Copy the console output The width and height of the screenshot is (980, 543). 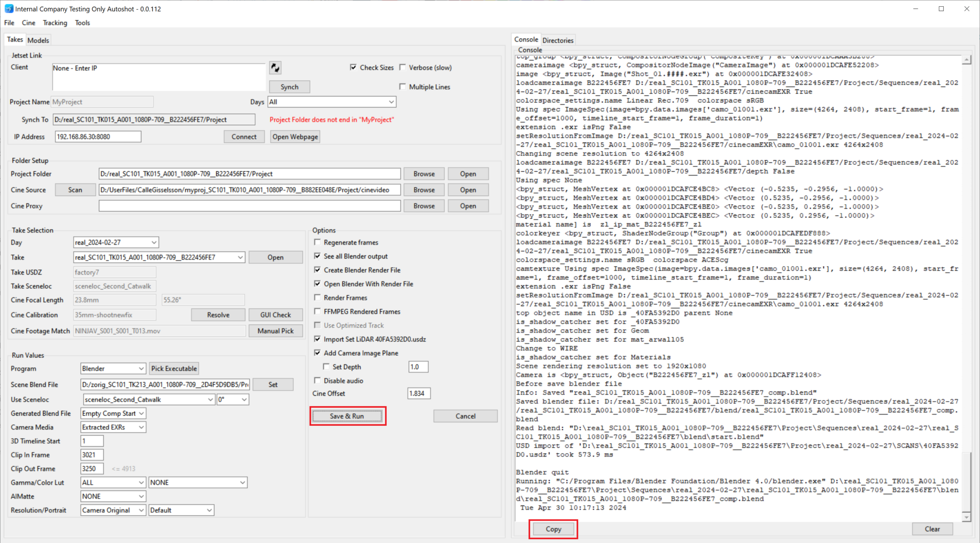(553, 529)
